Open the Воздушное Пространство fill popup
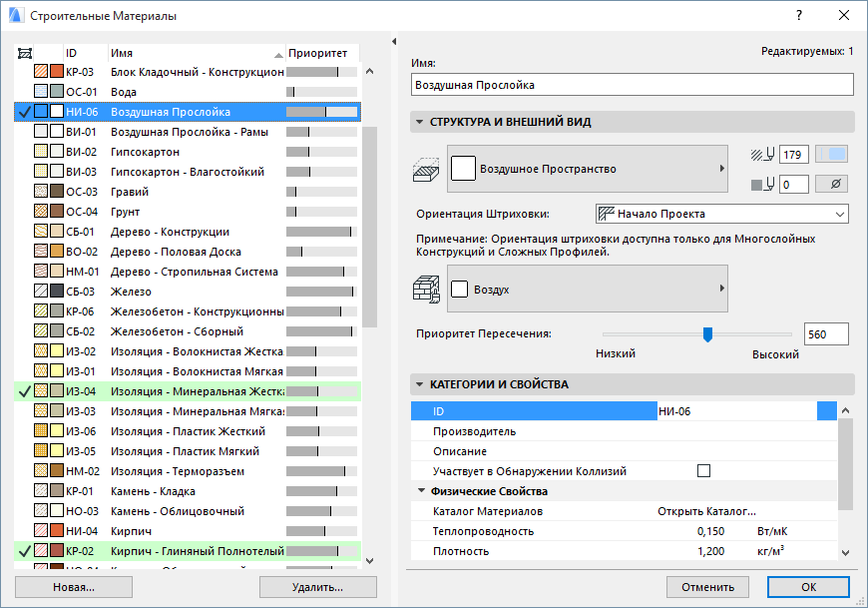Viewport: 868px width, 608px height. point(588,169)
